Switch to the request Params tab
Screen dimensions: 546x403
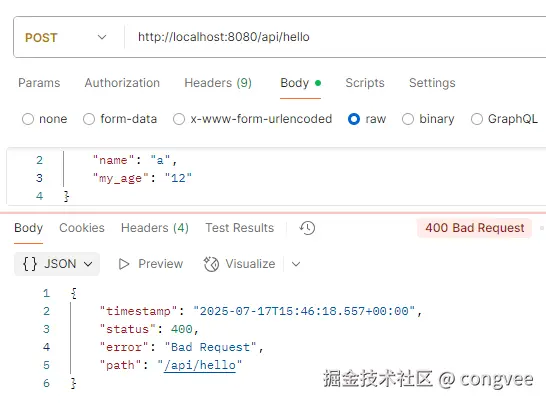tap(39, 83)
